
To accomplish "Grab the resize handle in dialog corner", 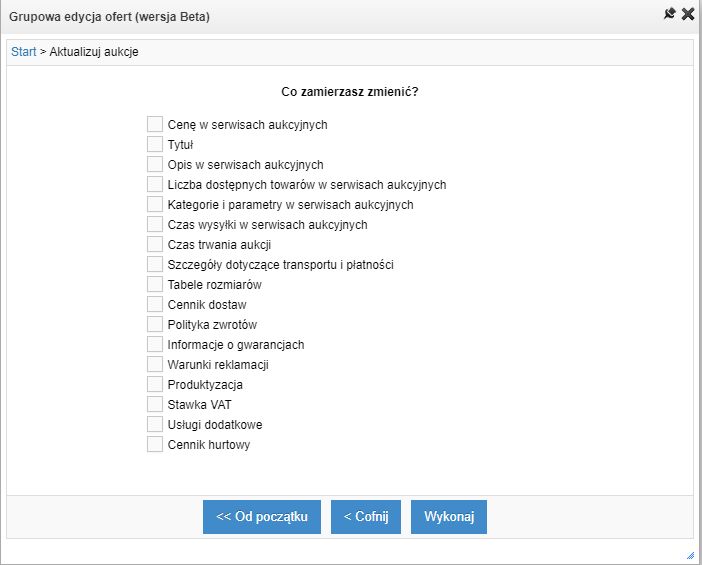I will coord(690,556).
